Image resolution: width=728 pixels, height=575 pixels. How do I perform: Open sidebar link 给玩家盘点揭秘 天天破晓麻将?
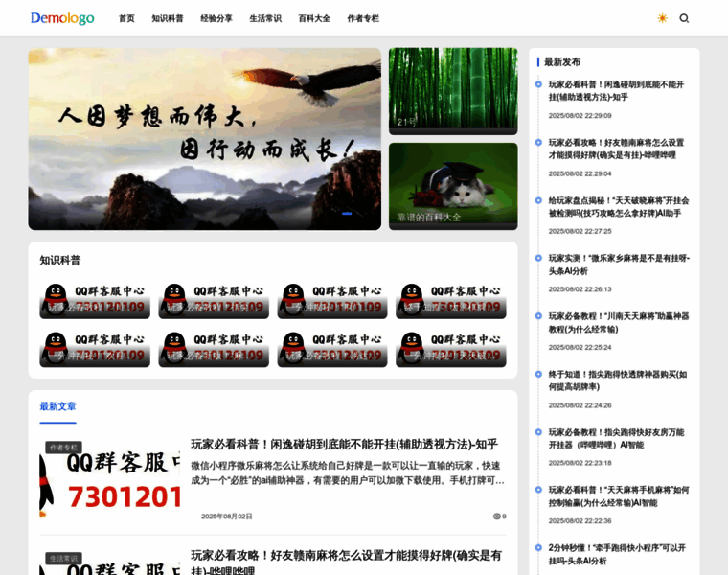coord(618,207)
